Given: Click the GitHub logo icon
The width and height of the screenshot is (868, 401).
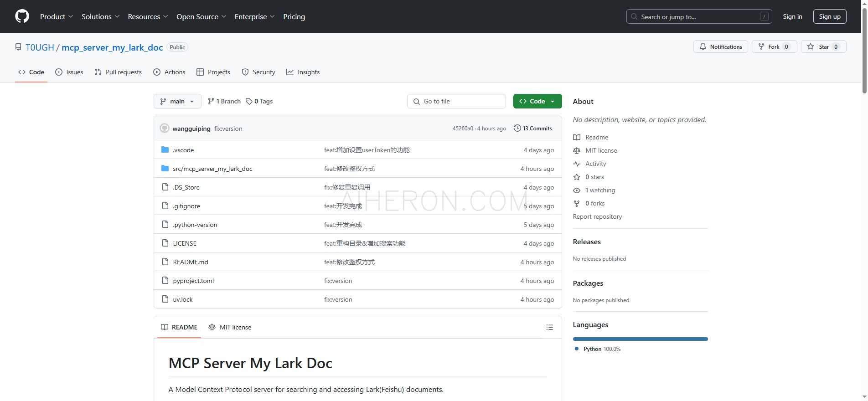Looking at the screenshot, I should (22, 16).
